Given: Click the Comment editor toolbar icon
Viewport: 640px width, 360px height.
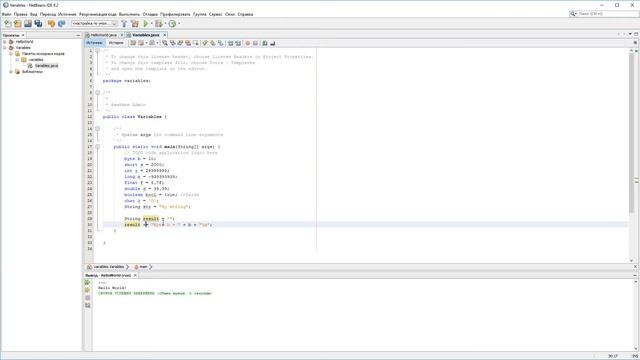Looking at the screenshot, I should (x=264, y=43).
